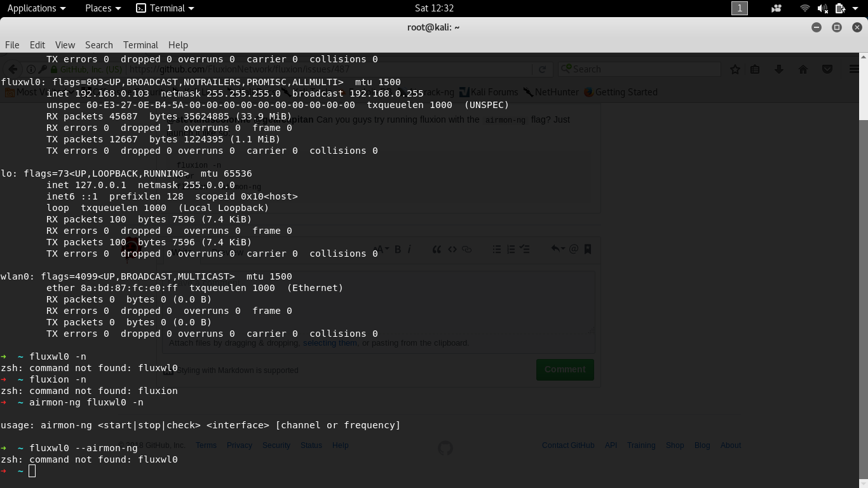Click the scrollbar up arrow in the terminal

click(863, 57)
